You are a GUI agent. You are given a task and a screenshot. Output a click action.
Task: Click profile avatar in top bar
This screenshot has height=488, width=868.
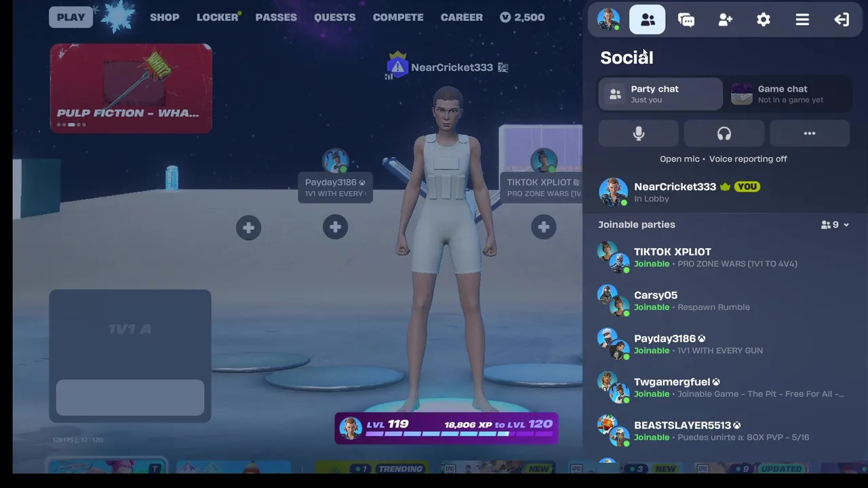(x=608, y=20)
